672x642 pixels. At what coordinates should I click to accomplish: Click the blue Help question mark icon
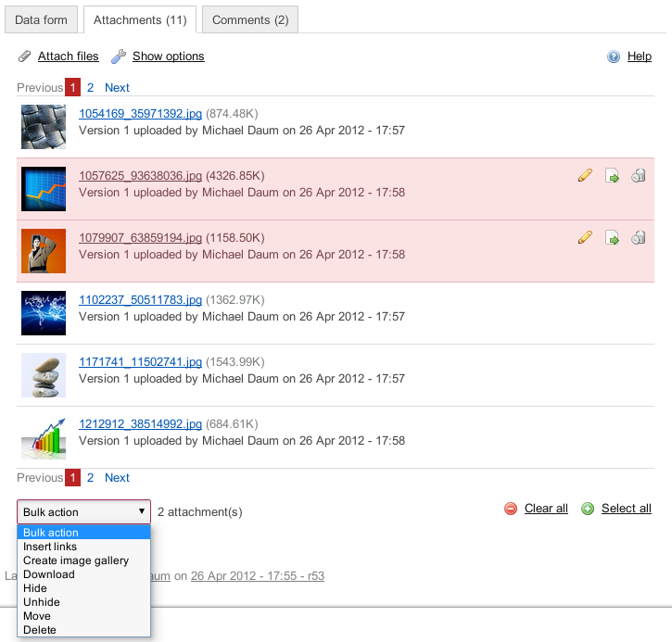(614, 57)
